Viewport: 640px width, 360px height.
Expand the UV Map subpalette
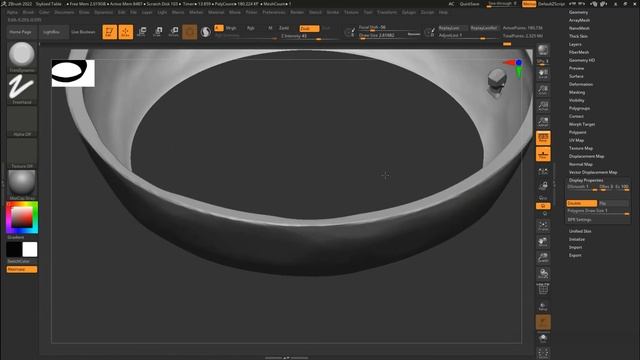coord(576,140)
